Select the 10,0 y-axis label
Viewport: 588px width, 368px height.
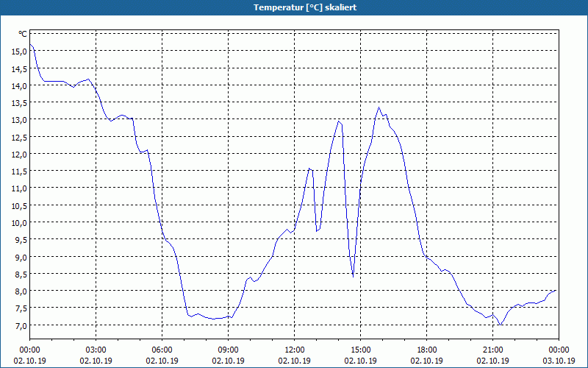[19, 223]
